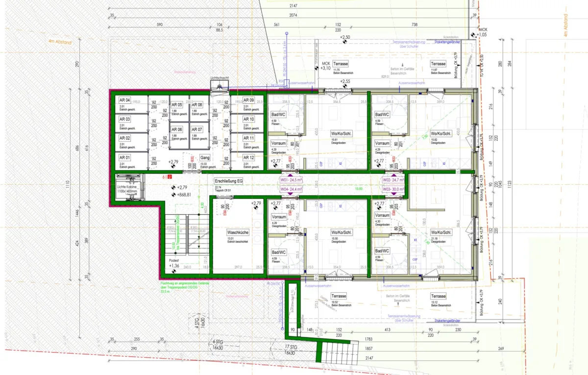Image resolution: width=588 pixels, height=375 pixels.
Task: Select the AR 01 room label
Action: (124, 157)
